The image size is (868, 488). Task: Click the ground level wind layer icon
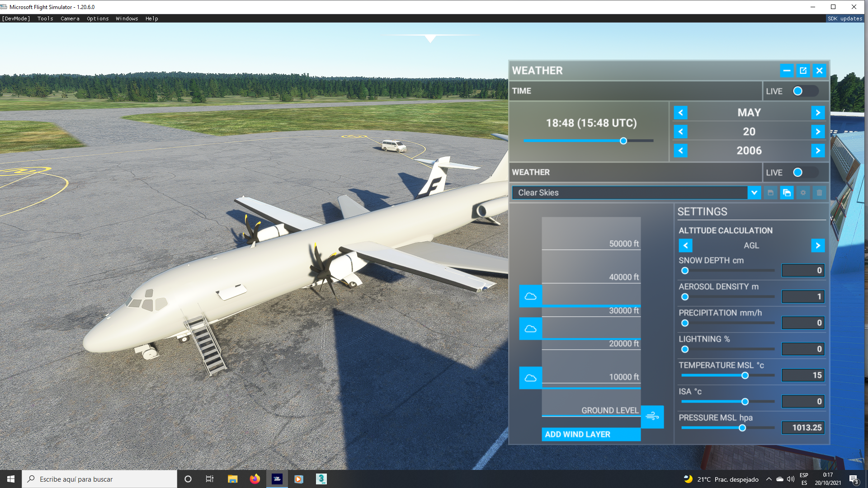[x=652, y=416]
